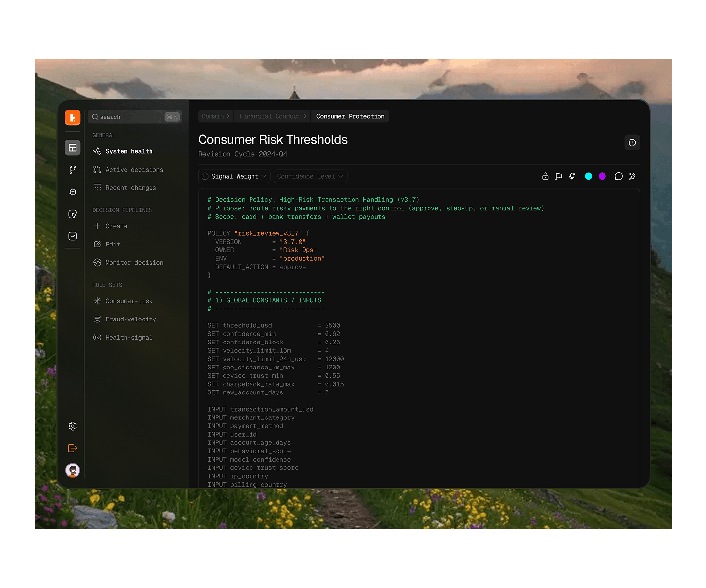This screenshot has width=706, height=588.
Task: Click the System health heartbeat icon
Action: tap(97, 151)
